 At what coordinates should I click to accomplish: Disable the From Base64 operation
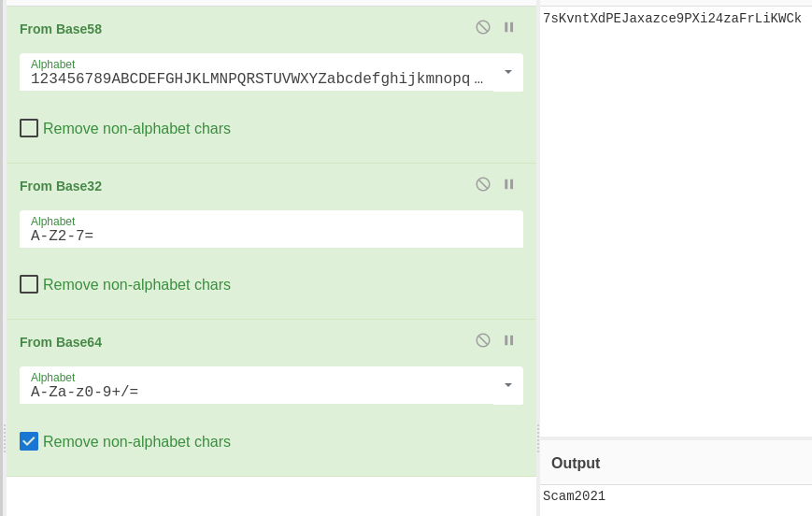point(483,340)
